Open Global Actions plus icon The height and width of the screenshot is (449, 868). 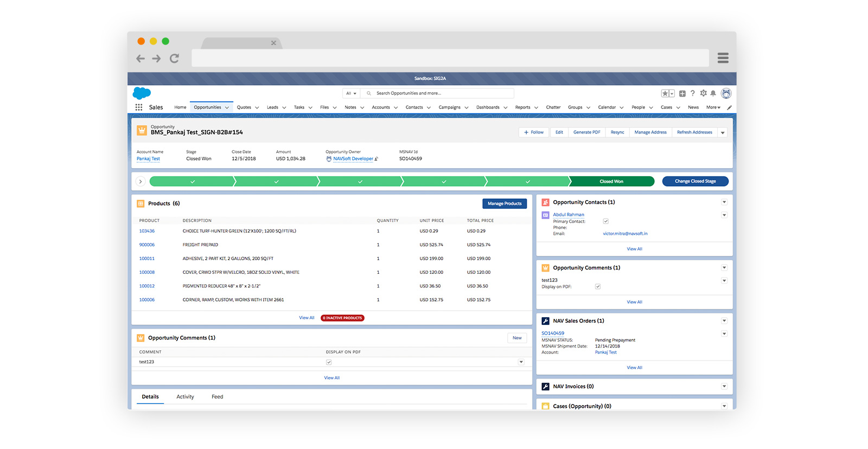[682, 93]
